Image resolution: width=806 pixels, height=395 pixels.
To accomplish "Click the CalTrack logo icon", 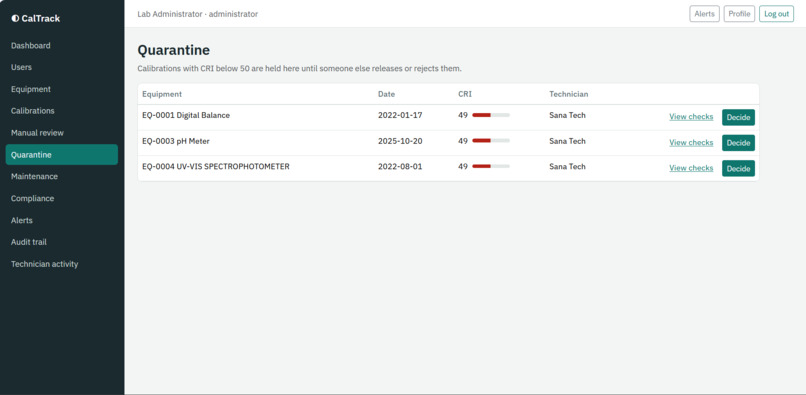I will (15, 19).
